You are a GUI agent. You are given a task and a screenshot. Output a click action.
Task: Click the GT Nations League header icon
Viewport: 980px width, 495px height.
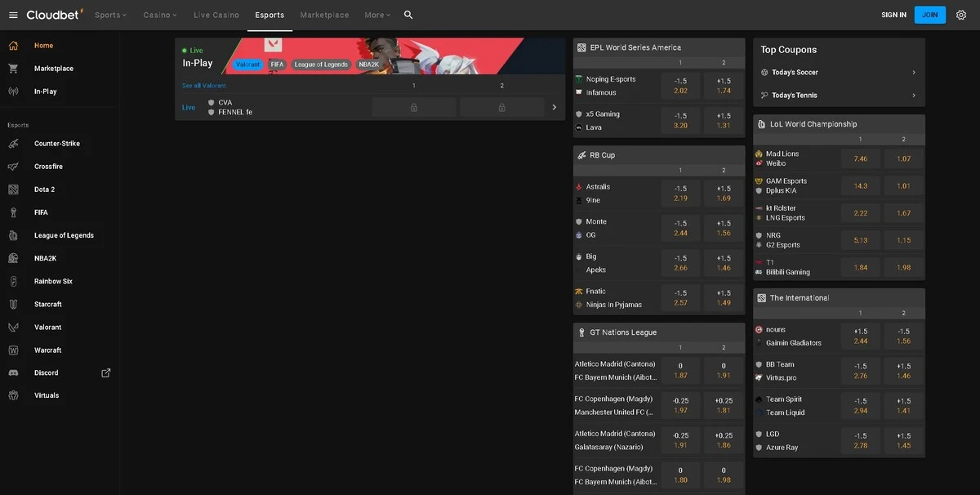coord(581,332)
